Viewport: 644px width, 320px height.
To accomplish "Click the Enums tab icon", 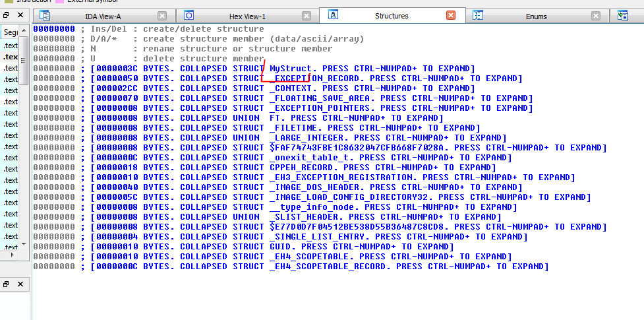I will click(x=478, y=15).
